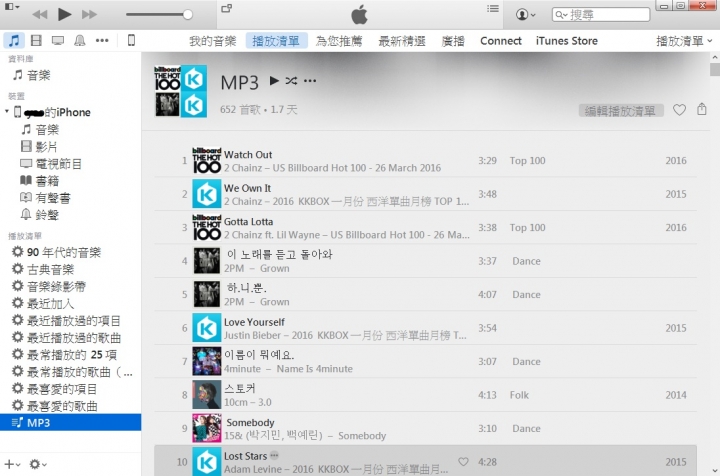Image resolution: width=720 pixels, height=476 pixels.
Task: Select the song Love Yourself
Action: pyautogui.click(x=425, y=328)
